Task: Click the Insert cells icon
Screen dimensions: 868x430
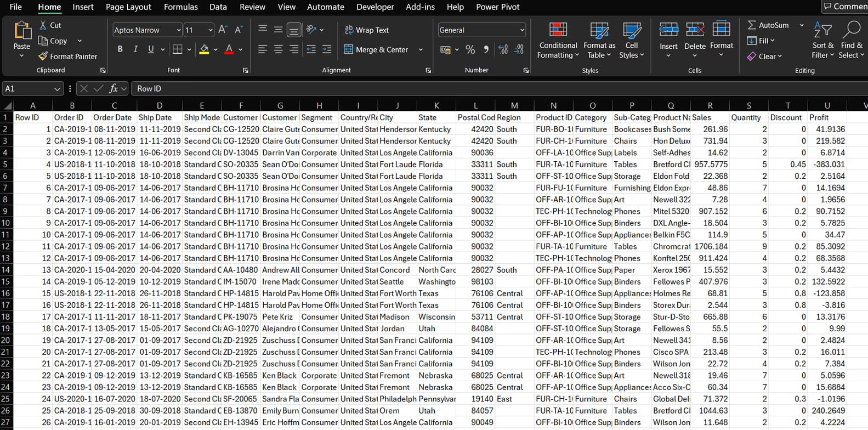Action: (668, 30)
